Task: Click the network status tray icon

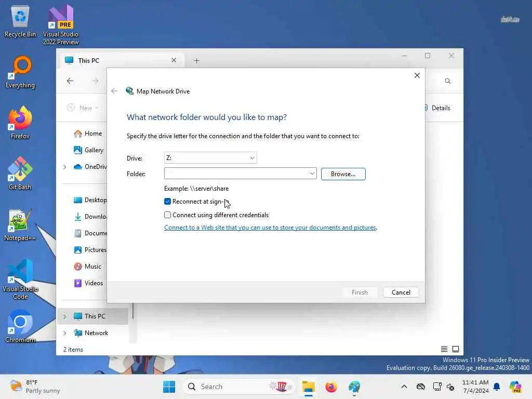Action: [x=437, y=387]
